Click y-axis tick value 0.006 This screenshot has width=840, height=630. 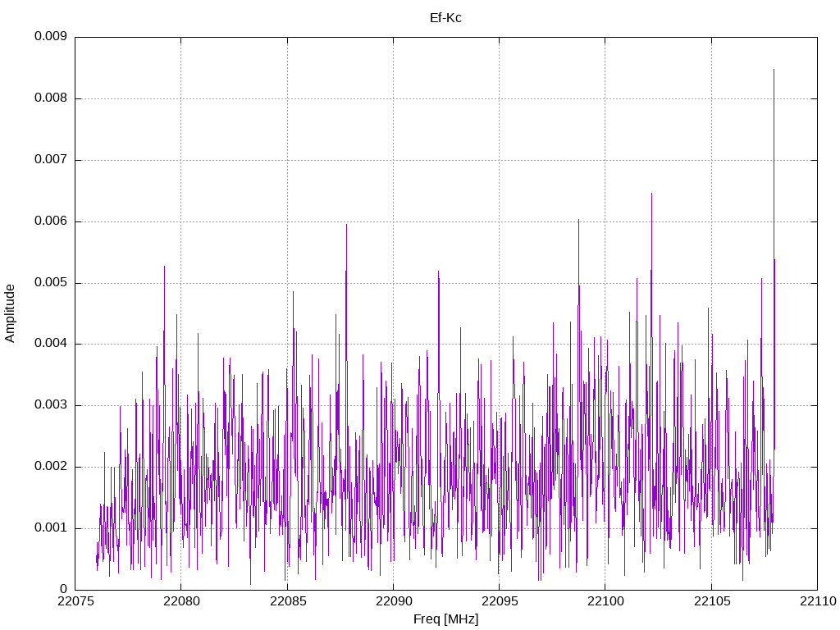(51, 221)
